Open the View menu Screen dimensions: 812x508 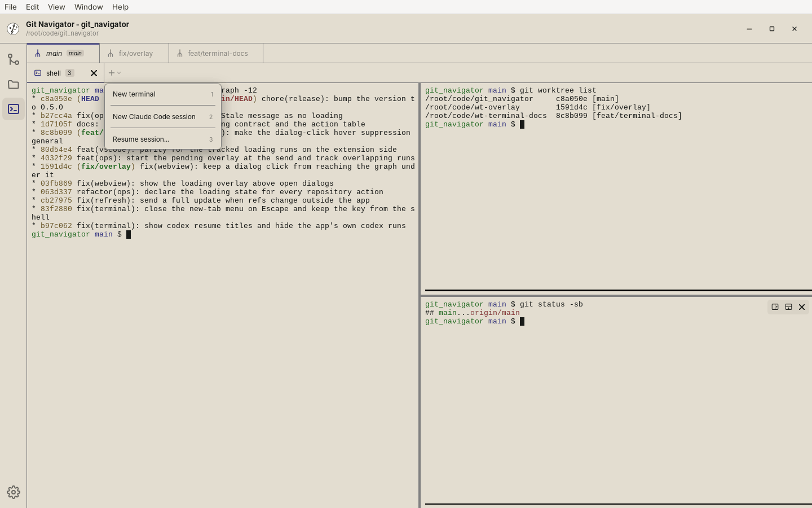click(x=56, y=7)
